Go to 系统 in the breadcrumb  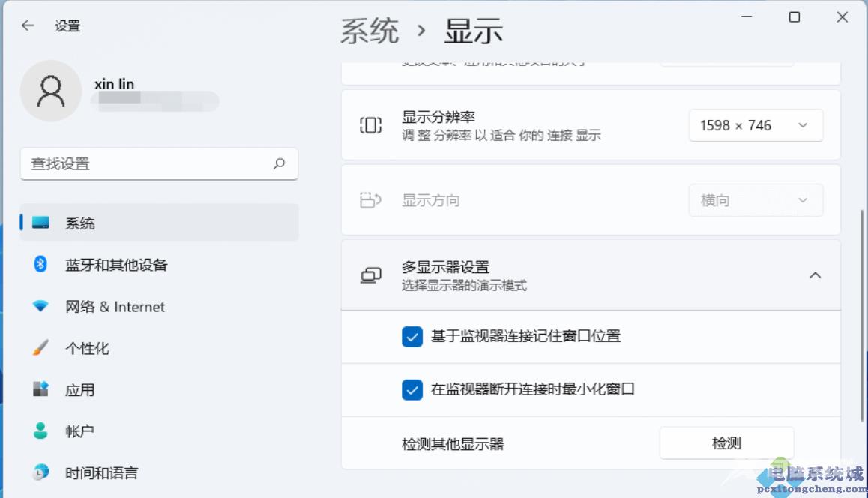point(370,31)
